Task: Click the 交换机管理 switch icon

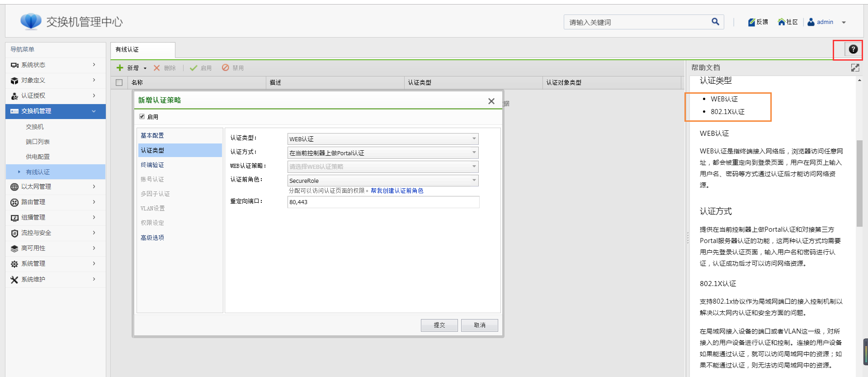Action: [x=14, y=111]
